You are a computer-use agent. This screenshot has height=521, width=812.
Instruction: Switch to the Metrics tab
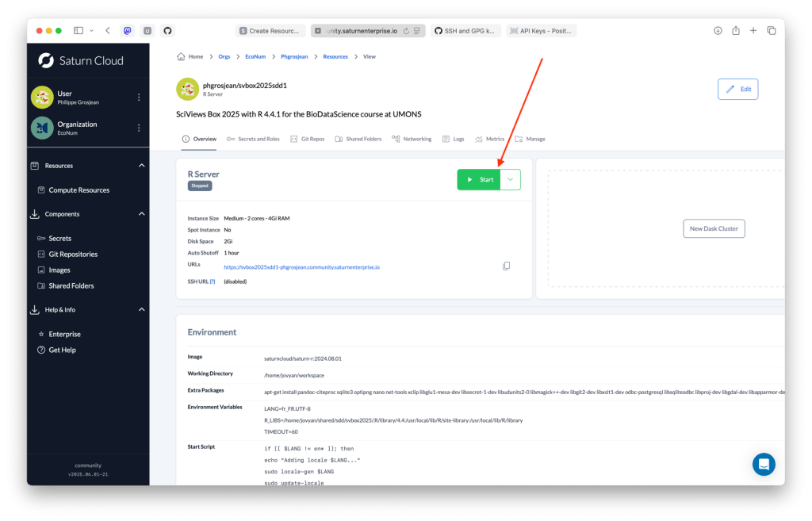490,139
